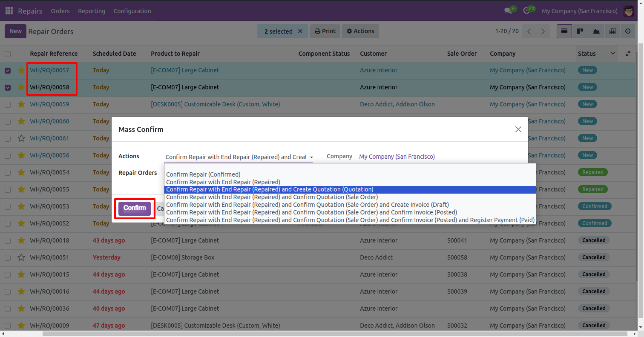Toggle the select-all header checkbox
Viewport: 644px width, 337px height.
click(8, 54)
